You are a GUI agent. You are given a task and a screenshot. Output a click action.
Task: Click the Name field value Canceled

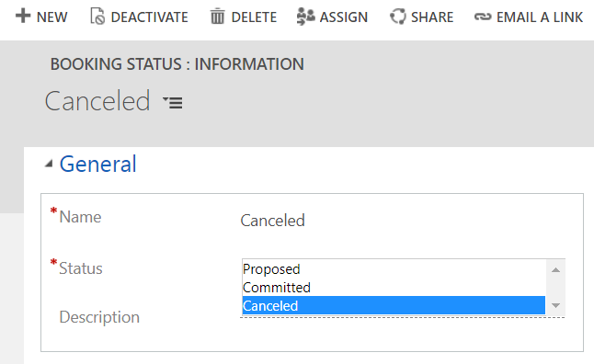tap(272, 221)
